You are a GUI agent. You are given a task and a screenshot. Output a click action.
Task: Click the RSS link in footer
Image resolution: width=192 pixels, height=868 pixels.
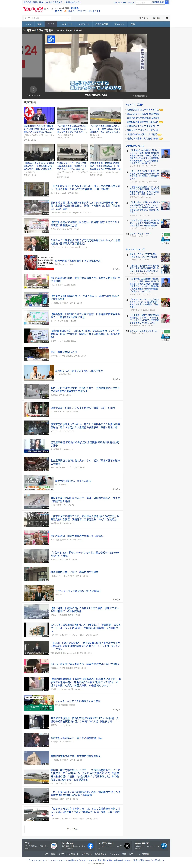131,854
